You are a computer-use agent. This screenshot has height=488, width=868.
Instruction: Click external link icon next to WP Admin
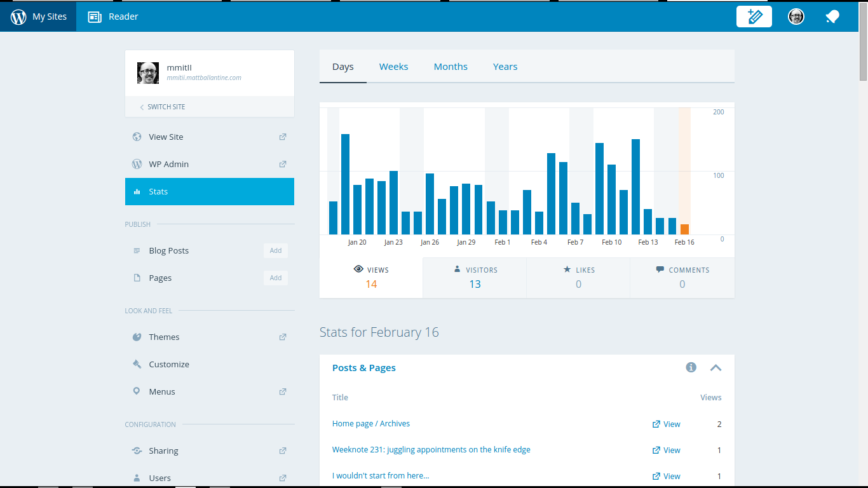(283, 164)
